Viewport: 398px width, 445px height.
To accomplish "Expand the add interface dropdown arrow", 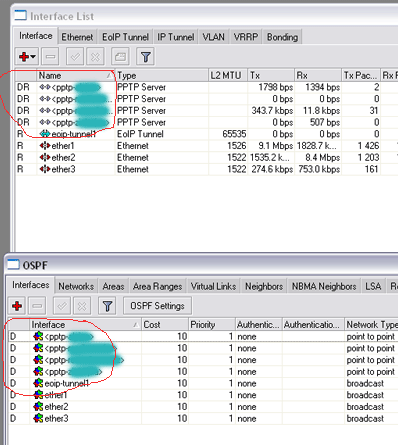I will 33,57.
